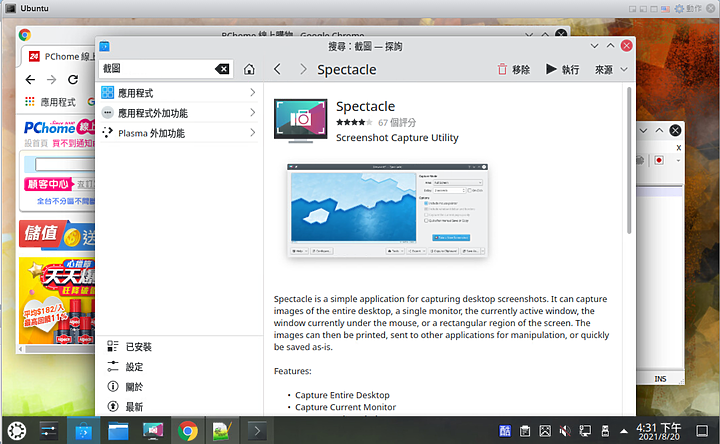The height and width of the screenshot is (444, 720).
Task: Reload the page in Chrome window
Action: (x=73, y=79)
